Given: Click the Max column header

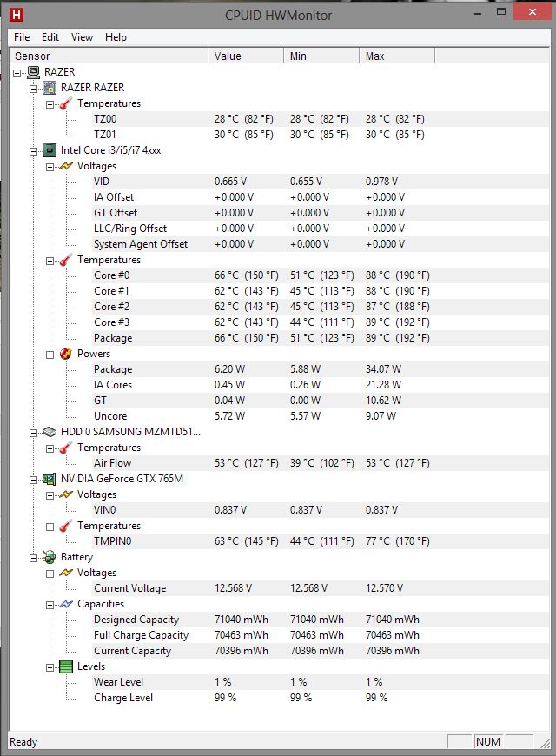Looking at the screenshot, I should pos(396,56).
